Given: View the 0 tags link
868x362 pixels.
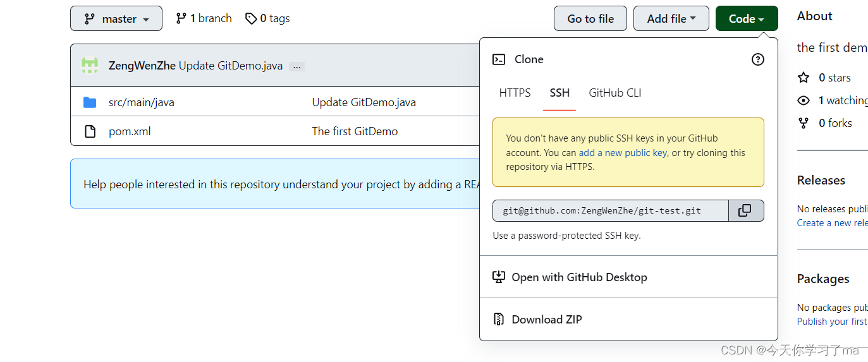Looking at the screenshot, I should (267, 18).
